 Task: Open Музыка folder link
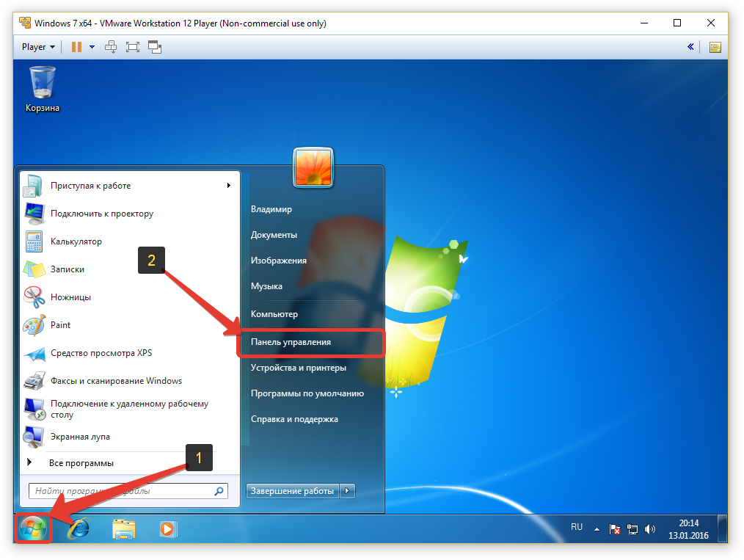(x=266, y=286)
